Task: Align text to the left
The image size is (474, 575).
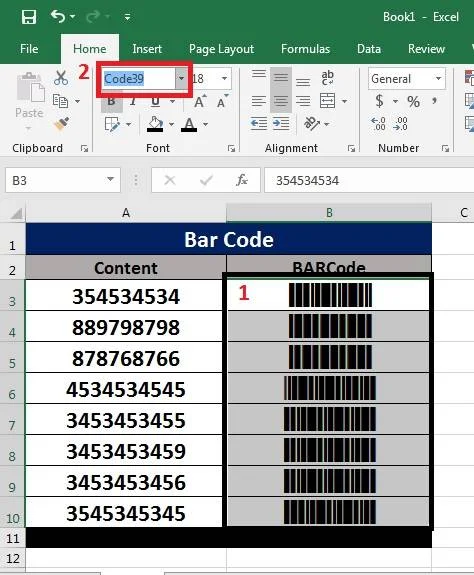Action: [259, 101]
